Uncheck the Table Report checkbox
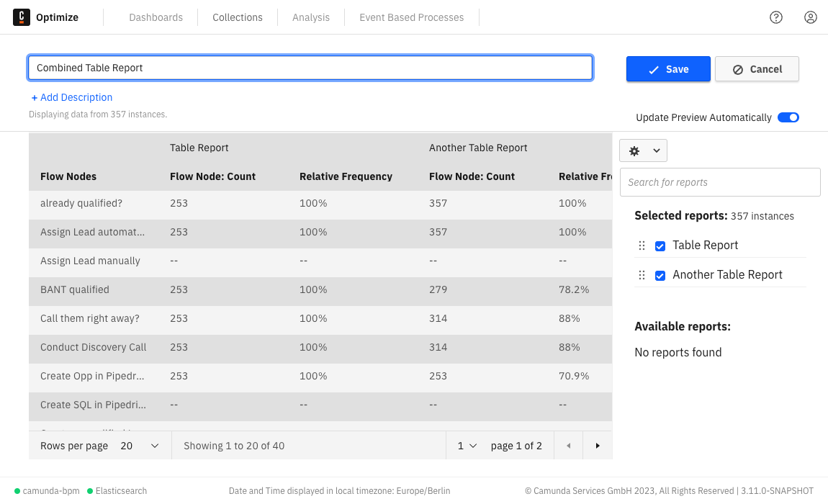The image size is (828, 504). [x=660, y=246]
